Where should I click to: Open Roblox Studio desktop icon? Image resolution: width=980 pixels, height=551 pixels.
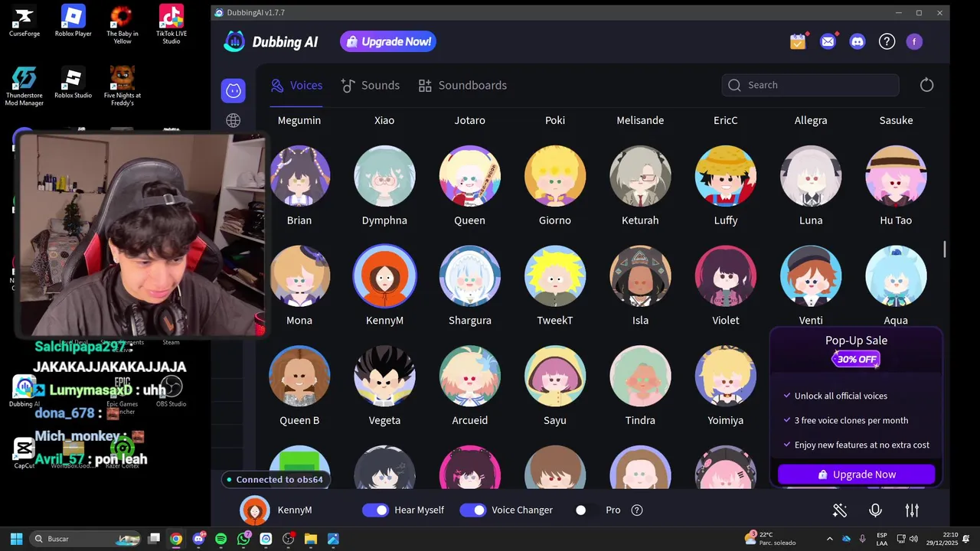point(73,83)
